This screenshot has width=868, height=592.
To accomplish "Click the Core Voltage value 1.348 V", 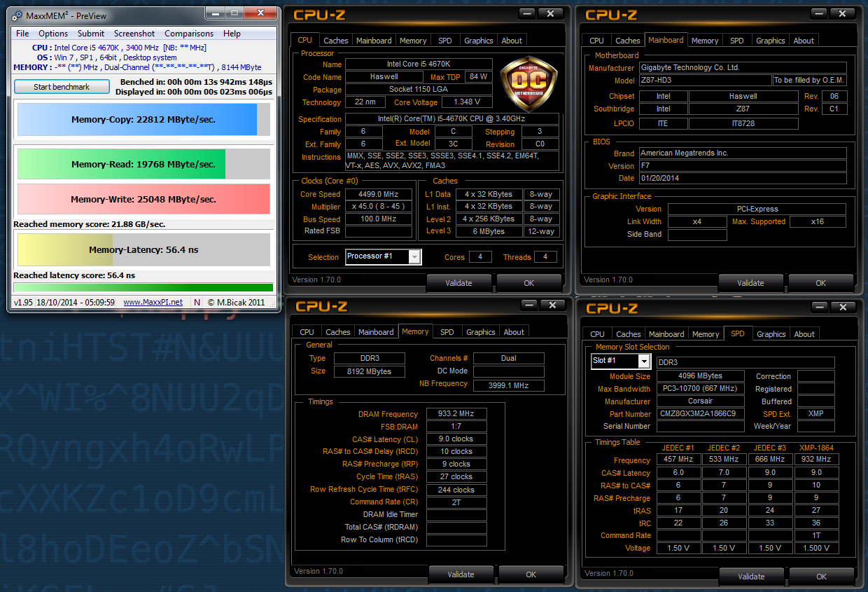I will pyautogui.click(x=468, y=102).
